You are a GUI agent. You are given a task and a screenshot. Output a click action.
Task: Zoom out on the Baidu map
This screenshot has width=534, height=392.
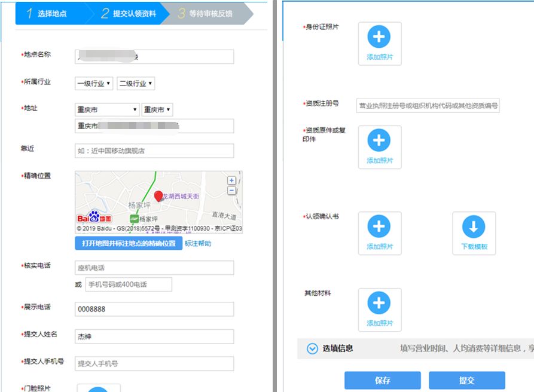click(x=231, y=191)
